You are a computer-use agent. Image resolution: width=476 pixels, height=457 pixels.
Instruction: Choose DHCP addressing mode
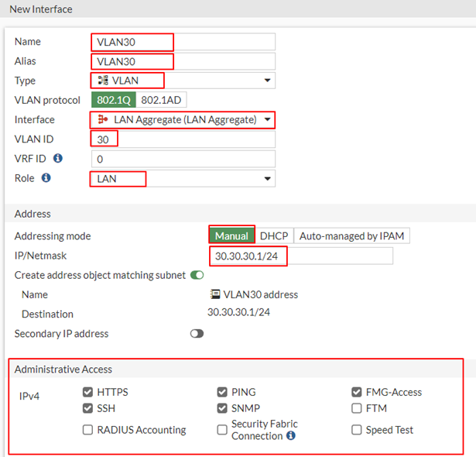pos(274,235)
